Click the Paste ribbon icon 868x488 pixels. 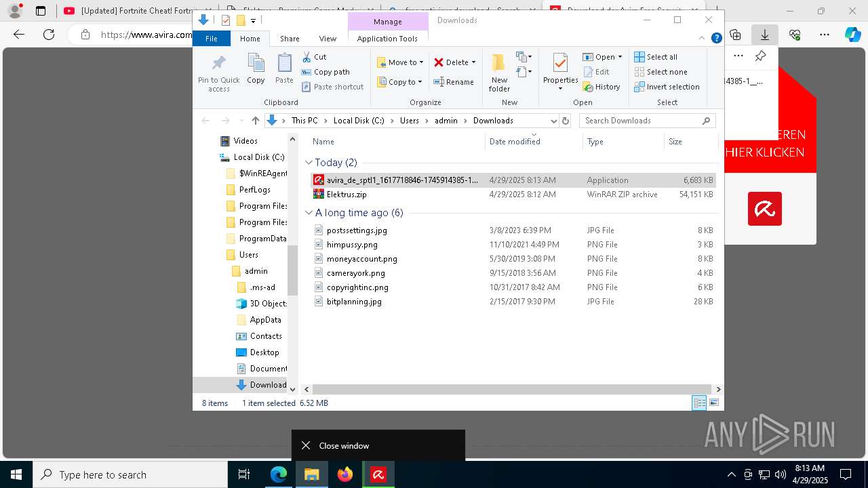(284, 63)
